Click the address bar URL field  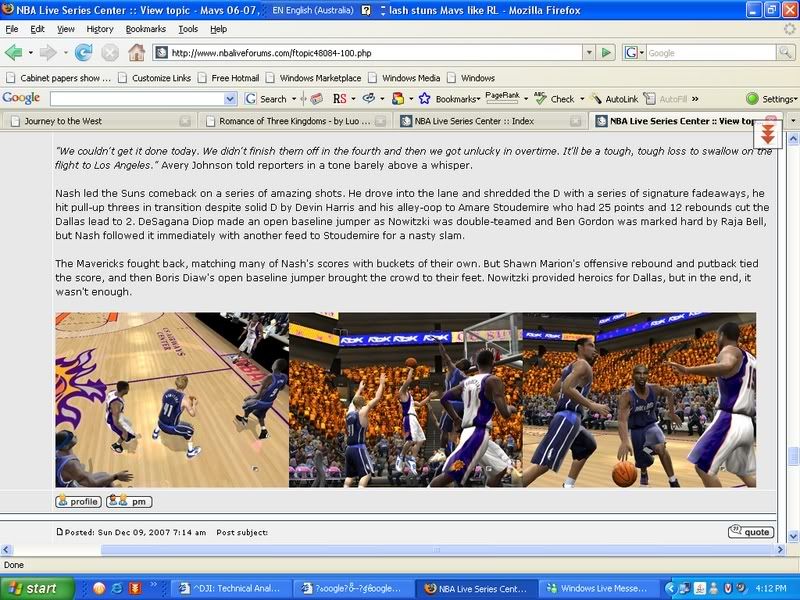click(x=376, y=53)
